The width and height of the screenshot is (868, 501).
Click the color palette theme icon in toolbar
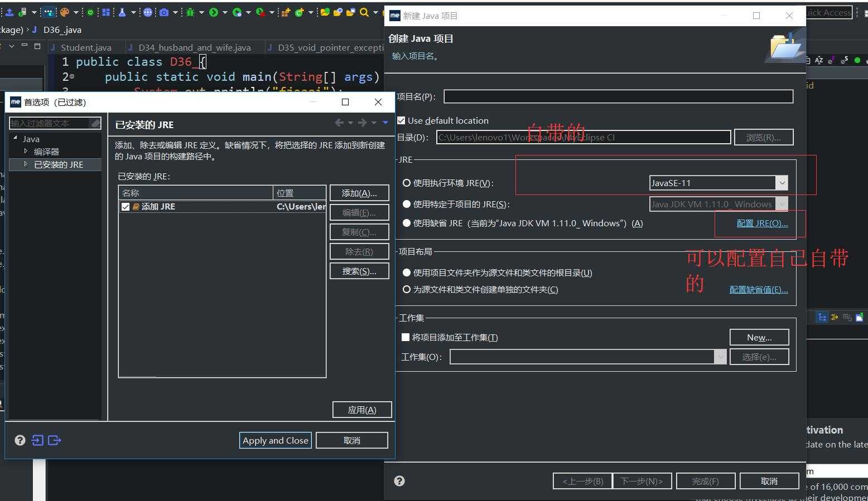click(x=65, y=12)
